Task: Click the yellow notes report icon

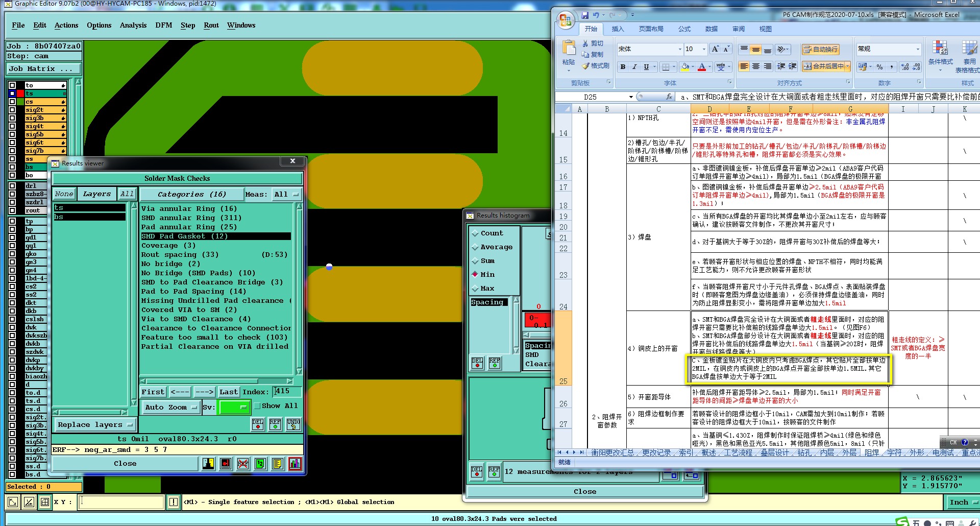Action: pyautogui.click(x=278, y=464)
